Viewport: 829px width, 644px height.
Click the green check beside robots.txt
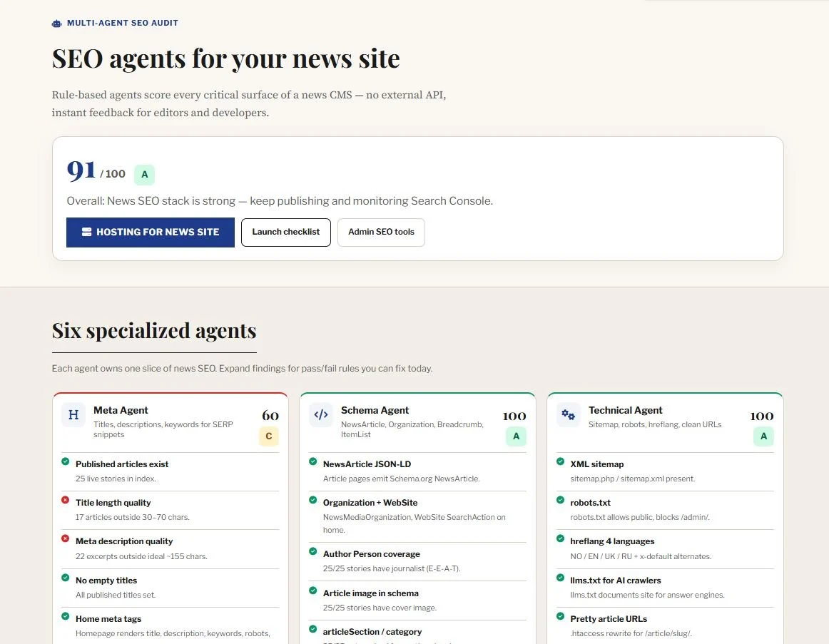coord(561,501)
